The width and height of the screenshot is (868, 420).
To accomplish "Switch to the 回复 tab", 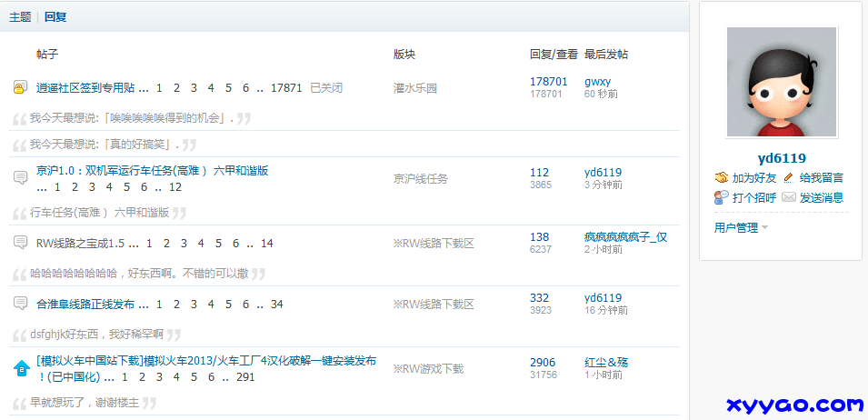I will click(x=55, y=16).
